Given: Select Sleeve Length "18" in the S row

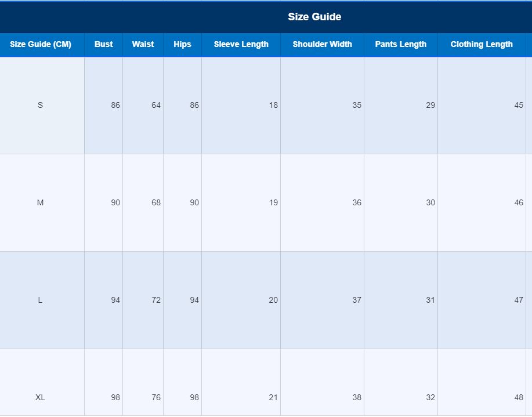Looking at the screenshot, I should (273, 105).
